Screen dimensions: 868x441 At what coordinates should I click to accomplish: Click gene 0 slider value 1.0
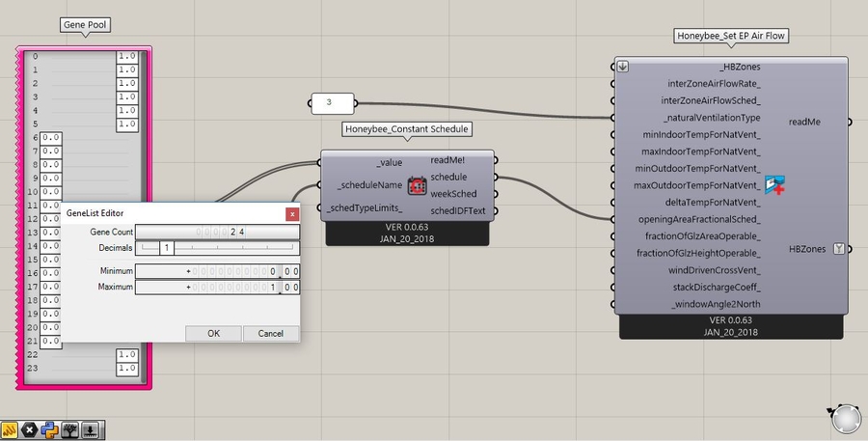click(x=126, y=57)
